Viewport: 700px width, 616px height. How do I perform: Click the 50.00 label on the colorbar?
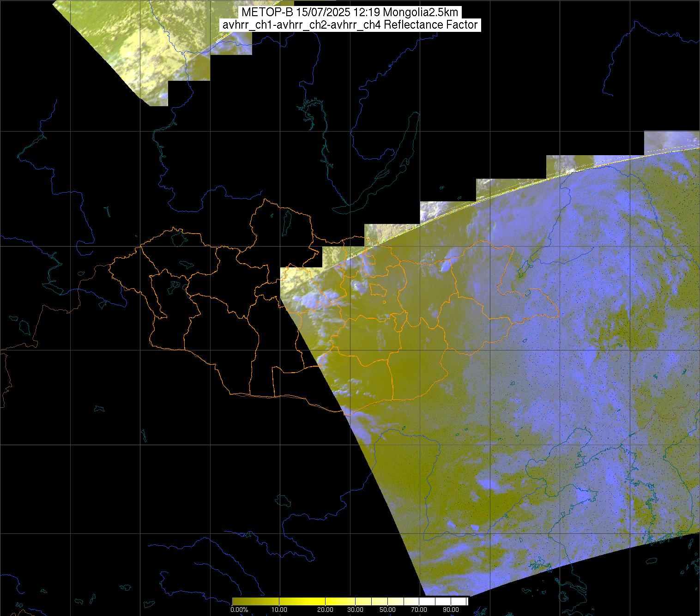387,610
